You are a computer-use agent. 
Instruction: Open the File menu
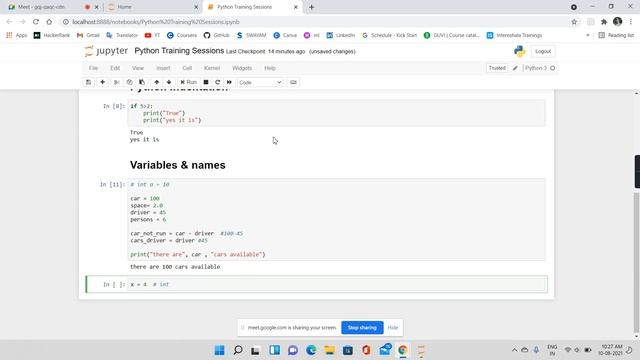click(93, 68)
